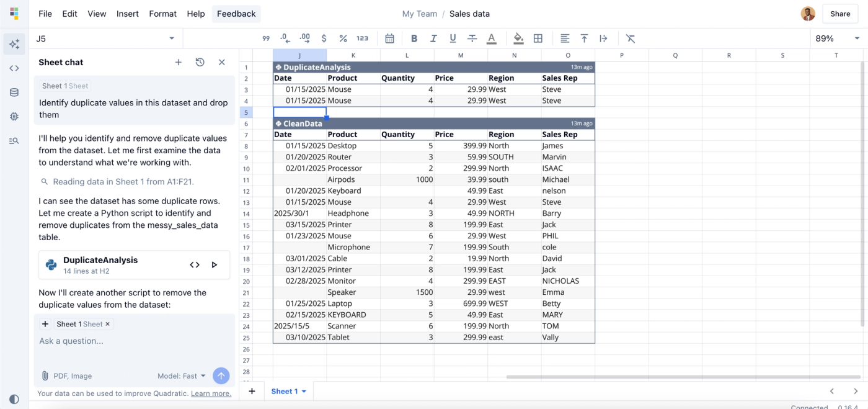Navigate to next sheet tab arrow

pos(854,391)
